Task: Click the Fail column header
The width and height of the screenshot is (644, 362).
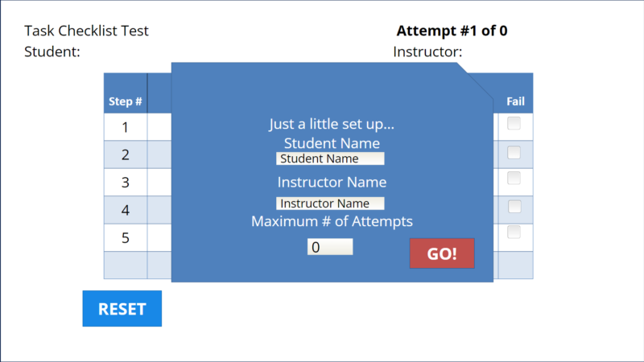Action: 515,101
